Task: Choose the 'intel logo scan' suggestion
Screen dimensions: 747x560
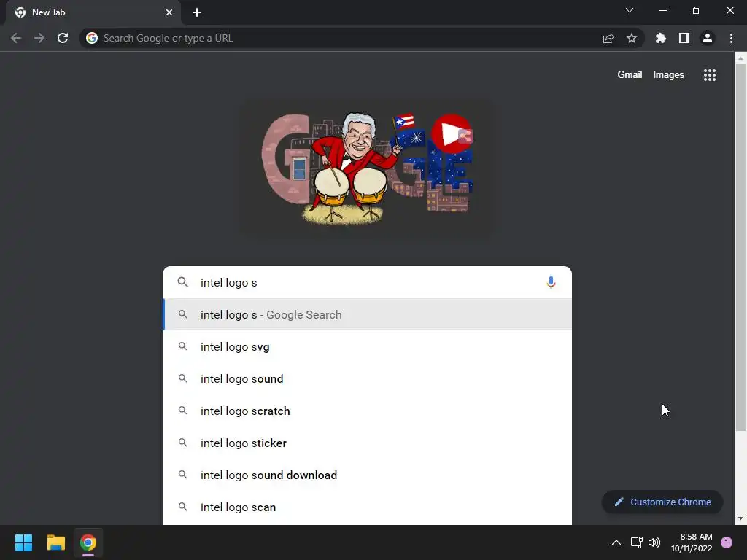Action: tap(368, 507)
